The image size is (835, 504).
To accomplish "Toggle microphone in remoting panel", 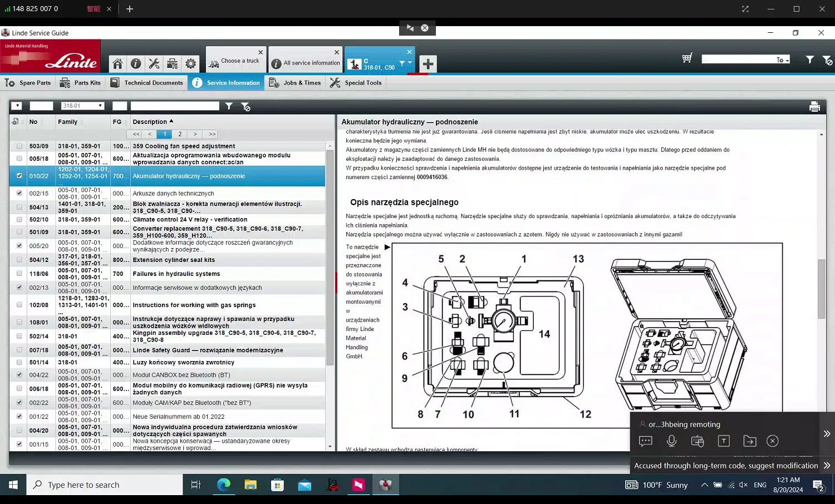I will pyautogui.click(x=672, y=441).
